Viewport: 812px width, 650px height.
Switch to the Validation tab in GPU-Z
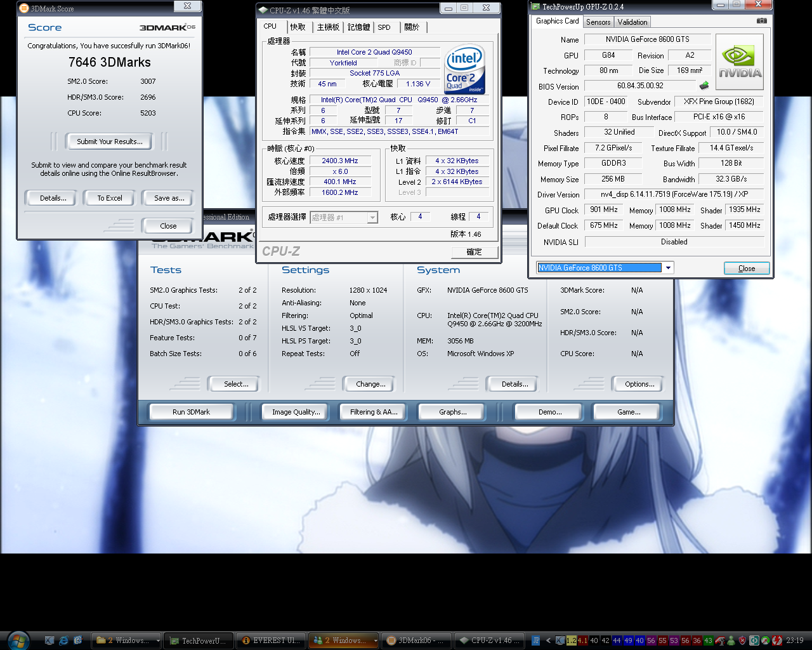[632, 22]
